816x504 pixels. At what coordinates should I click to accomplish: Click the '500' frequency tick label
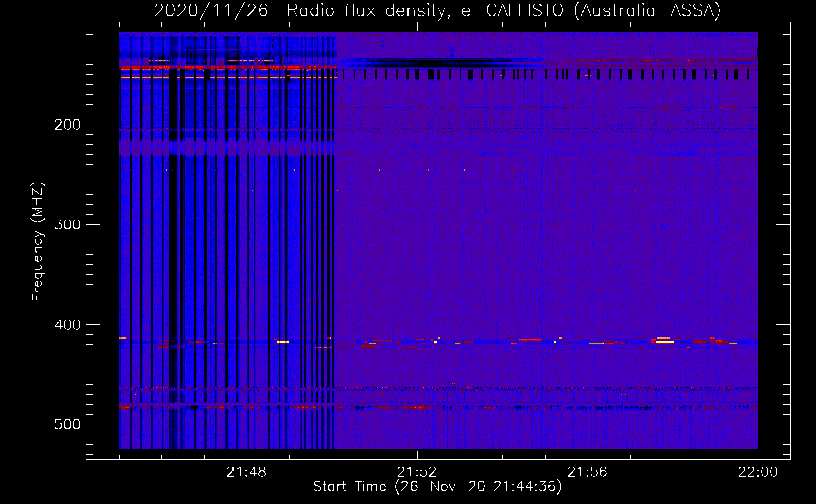(x=67, y=424)
